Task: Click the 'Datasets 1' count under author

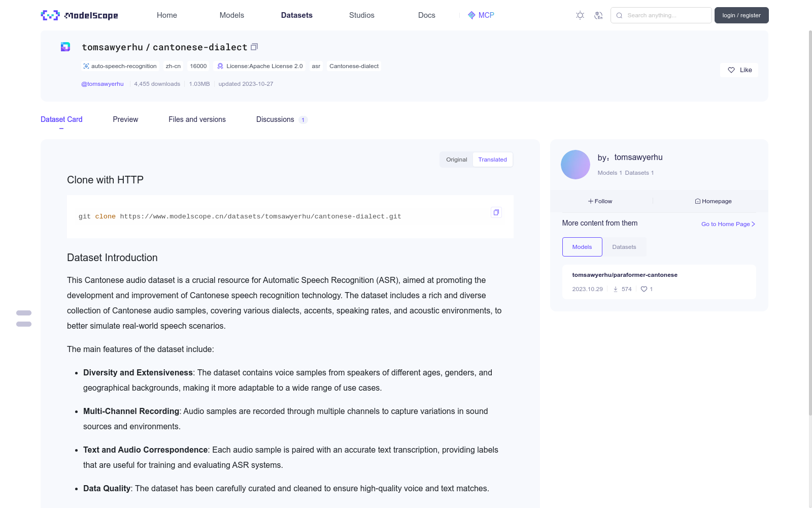Action: point(639,173)
